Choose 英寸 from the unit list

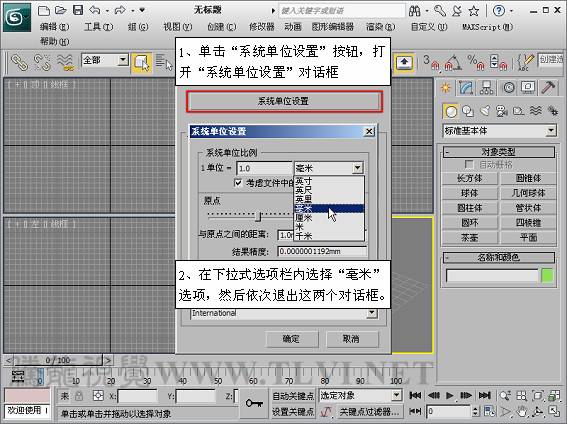click(329, 181)
